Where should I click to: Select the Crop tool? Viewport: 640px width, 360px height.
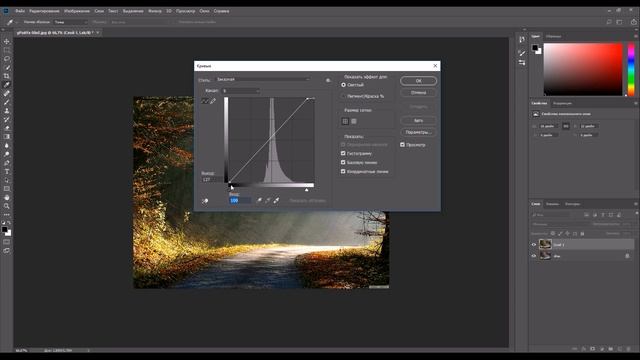[7, 76]
